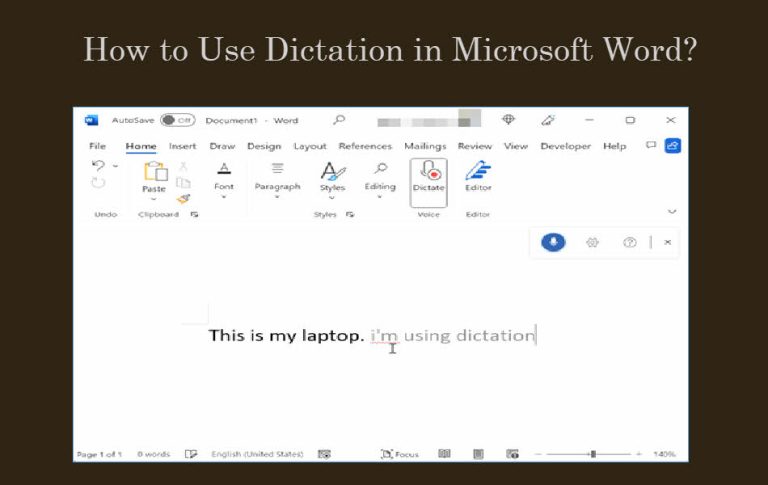This screenshot has height=485, width=768.
Task: Click the Redo icon below Undo
Action: click(x=98, y=183)
